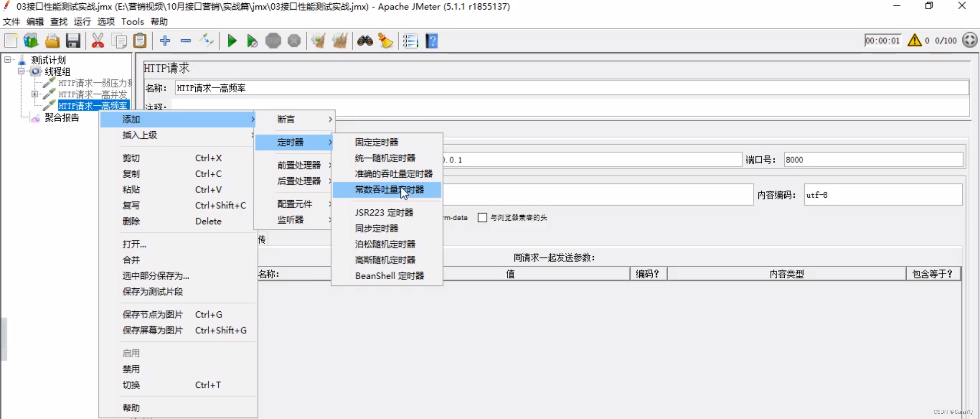Start test without pauses icon

pos(252,41)
